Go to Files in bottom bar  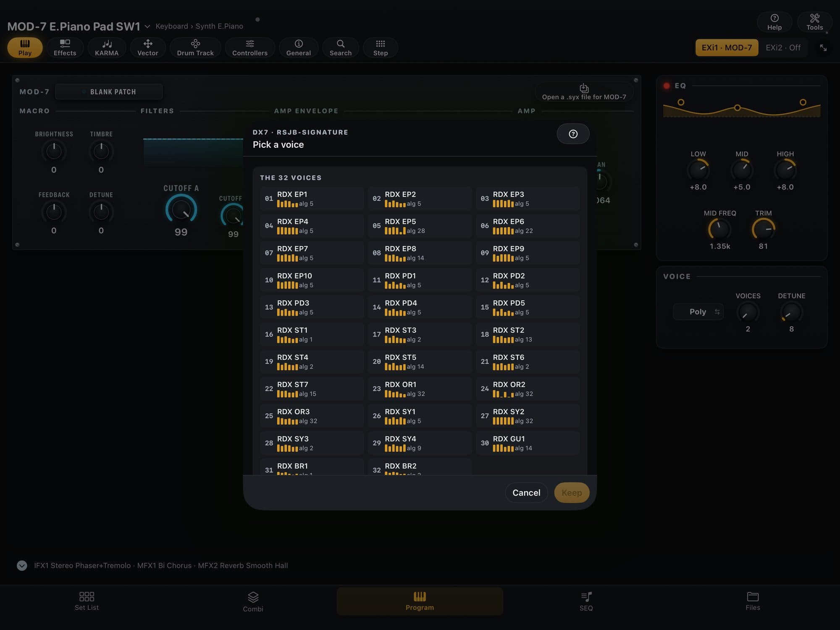tap(753, 601)
